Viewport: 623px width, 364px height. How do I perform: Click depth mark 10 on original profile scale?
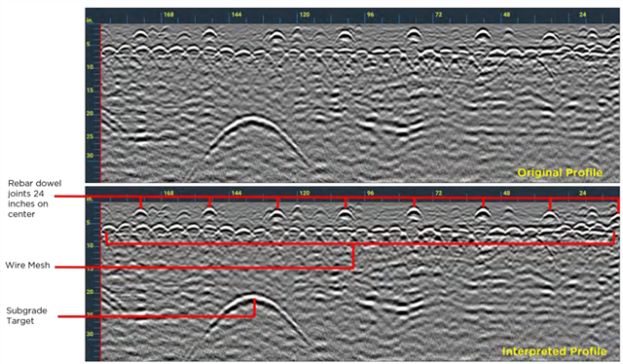[x=91, y=67]
